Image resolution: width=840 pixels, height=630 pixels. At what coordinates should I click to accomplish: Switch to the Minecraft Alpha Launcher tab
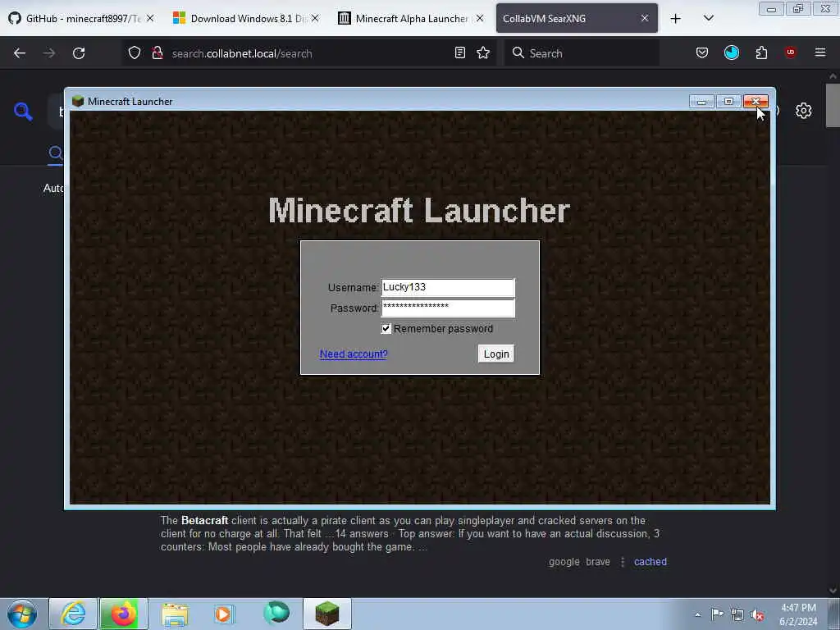[410, 18]
